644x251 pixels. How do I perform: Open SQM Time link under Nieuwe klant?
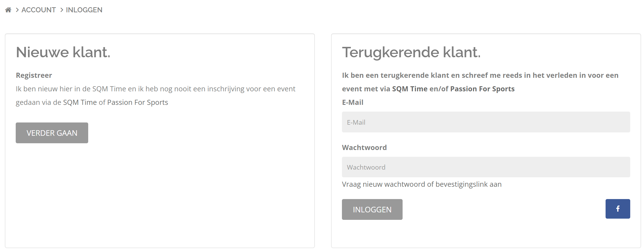[80, 102]
